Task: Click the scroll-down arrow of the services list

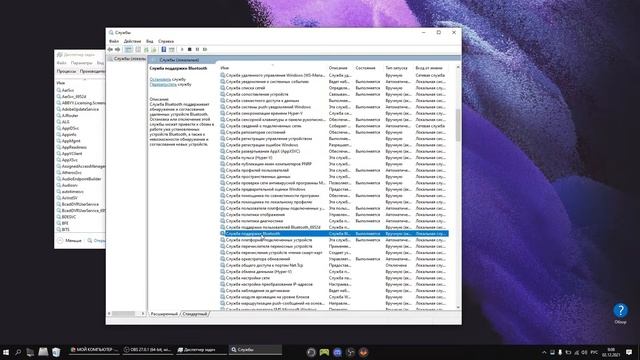Action: coord(458,307)
